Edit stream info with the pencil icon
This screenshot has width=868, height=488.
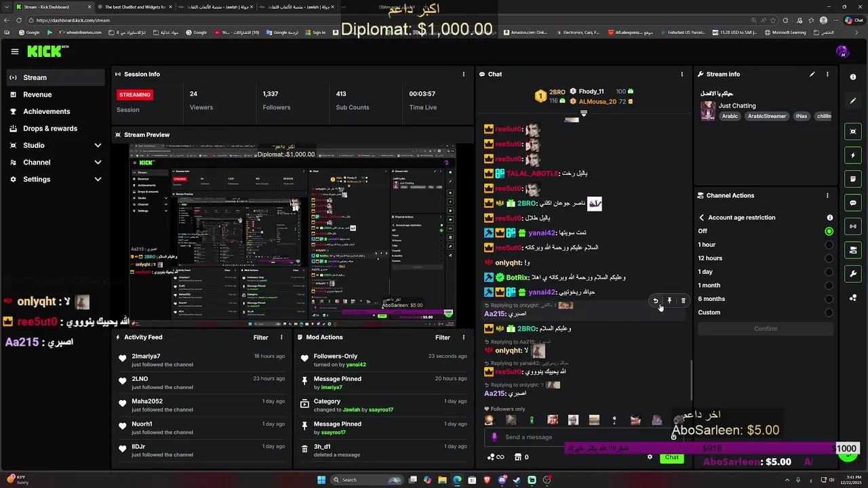coord(812,74)
